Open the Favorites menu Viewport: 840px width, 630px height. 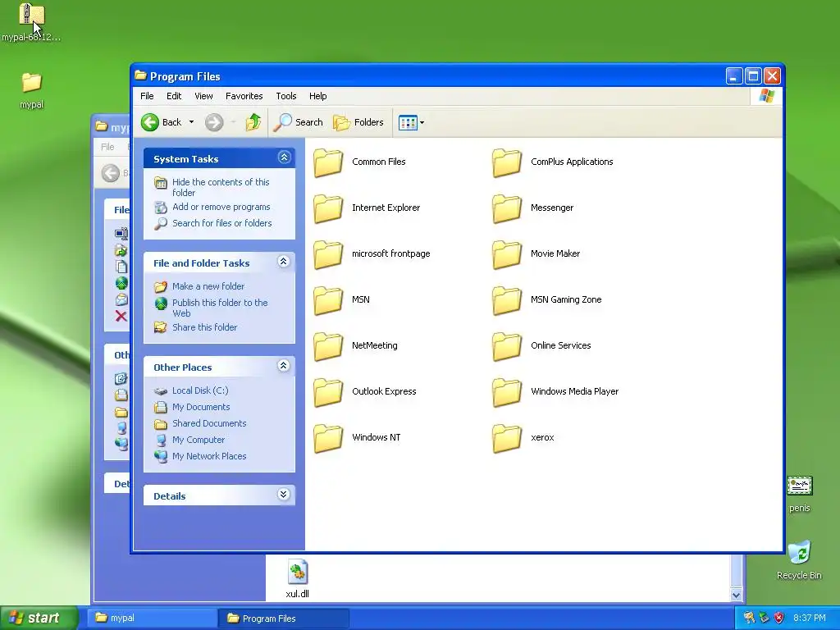(x=244, y=96)
